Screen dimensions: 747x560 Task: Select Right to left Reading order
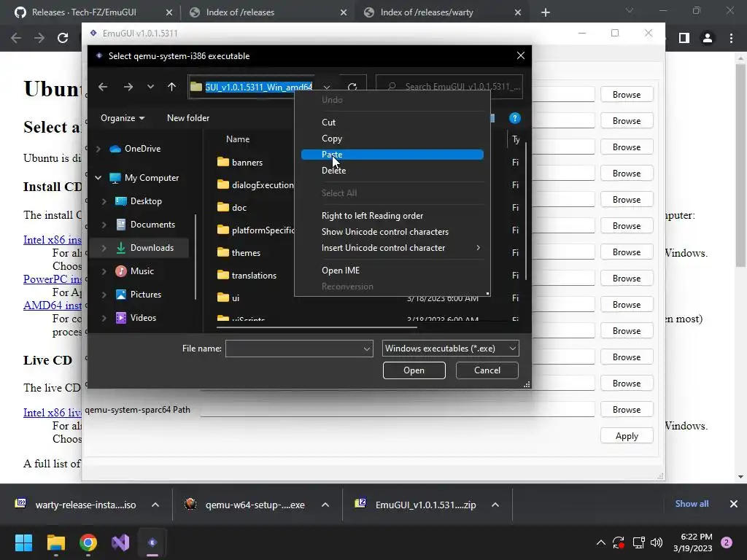pyautogui.click(x=392, y=216)
